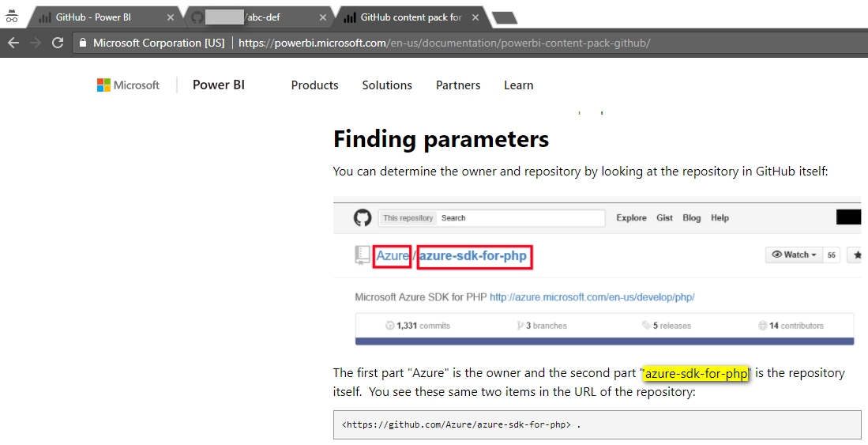Click the highlighted azure-sdk-for-php text
Image resolution: width=868 pixels, height=445 pixels.
697,374
